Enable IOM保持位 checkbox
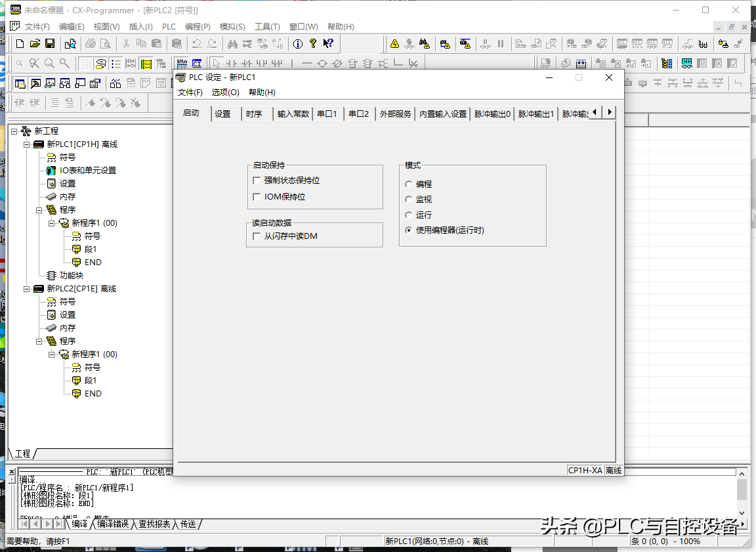This screenshot has height=552, width=756. click(257, 197)
